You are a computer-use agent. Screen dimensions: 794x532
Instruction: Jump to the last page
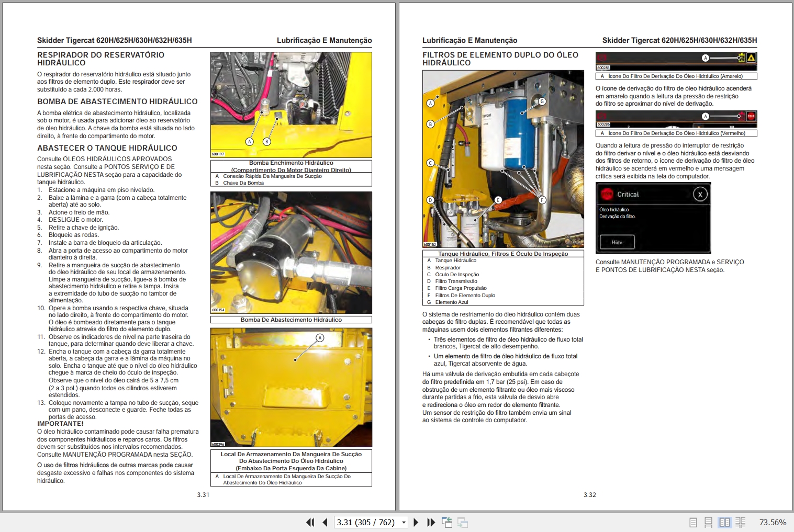click(x=431, y=522)
